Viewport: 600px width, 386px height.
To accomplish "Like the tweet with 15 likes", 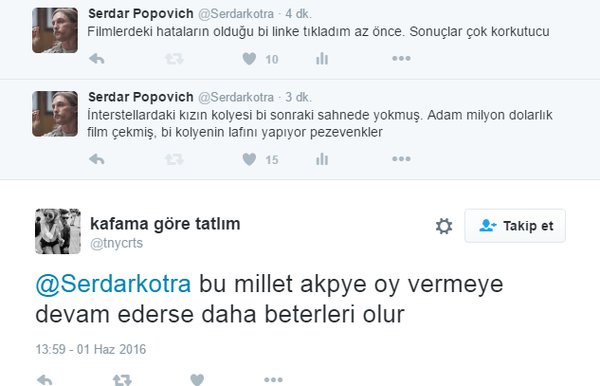I will tap(249, 159).
